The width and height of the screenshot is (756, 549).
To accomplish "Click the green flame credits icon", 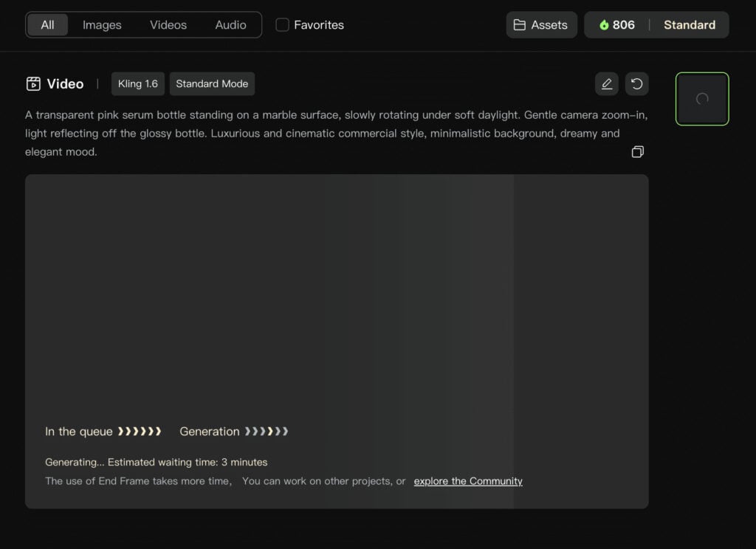I will (604, 25).
